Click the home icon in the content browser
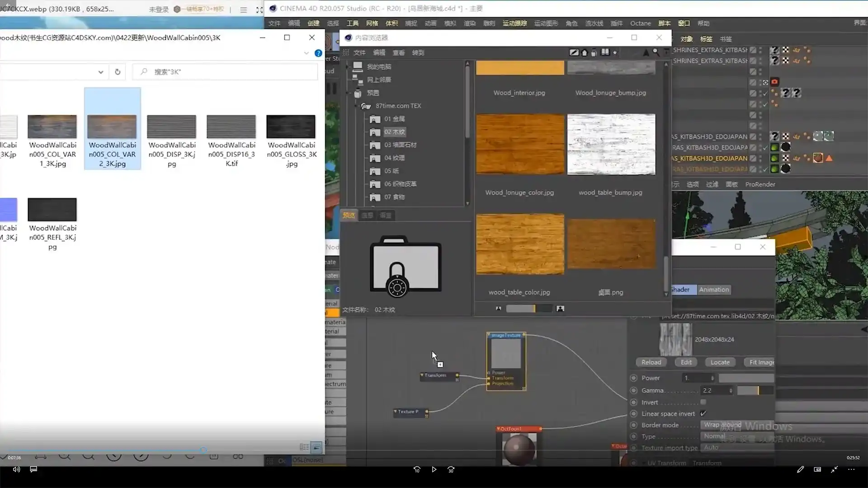 584,53
